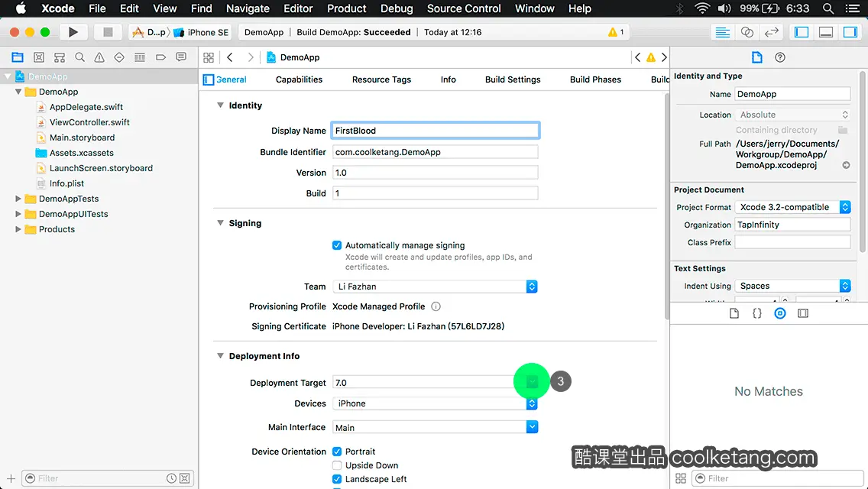Screen dimensions: 868x489
Task: Uncheck Landscape Left orientation
Action: coord(336,479)
